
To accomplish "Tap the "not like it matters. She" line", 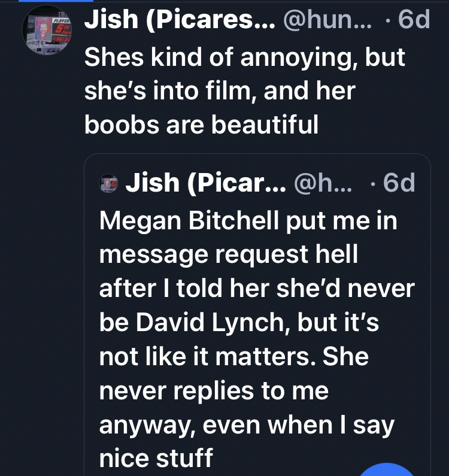I will [233, 357].
